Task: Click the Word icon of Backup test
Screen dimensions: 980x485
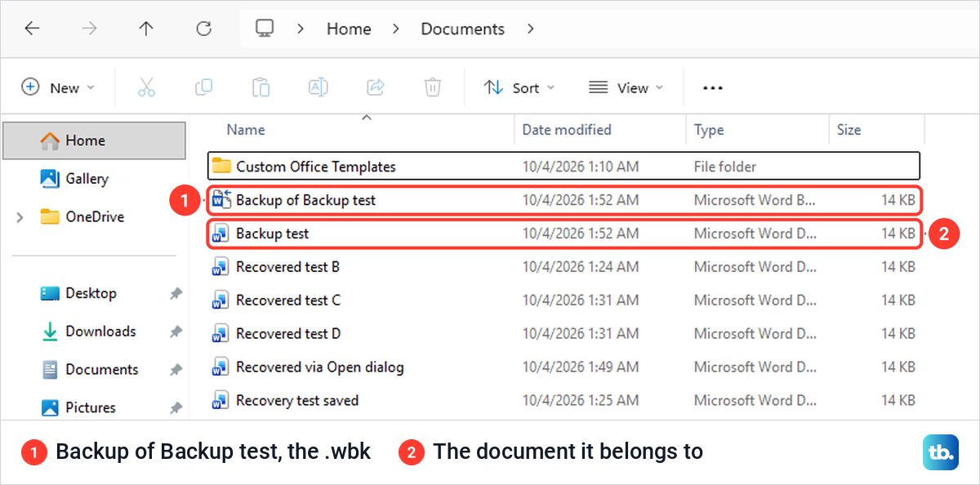Action: 220,234
